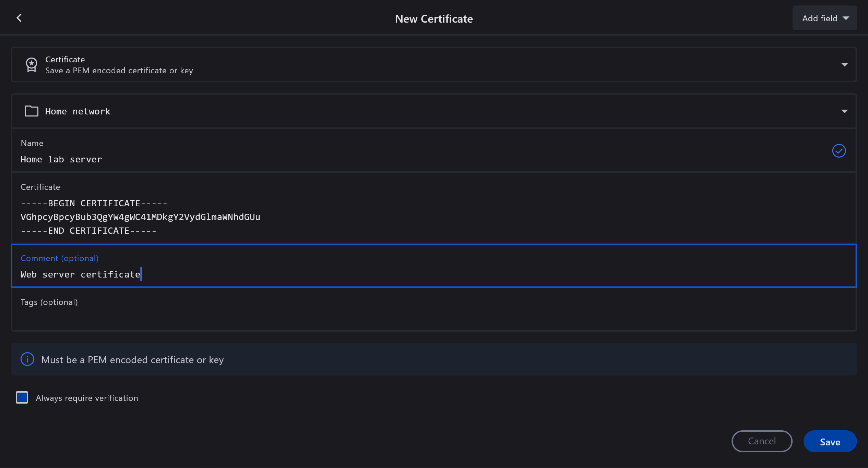Click inside the Certificate PEM text area

412,217
